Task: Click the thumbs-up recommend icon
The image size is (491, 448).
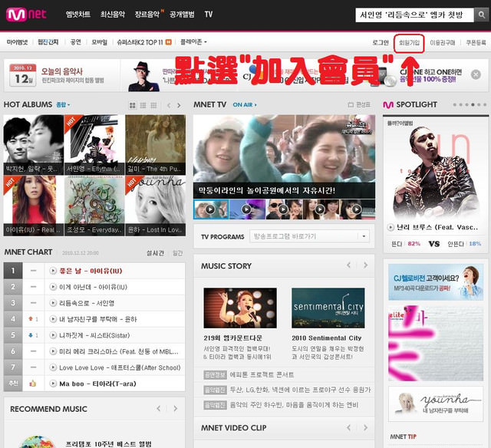Action: [x=33, y=384]
